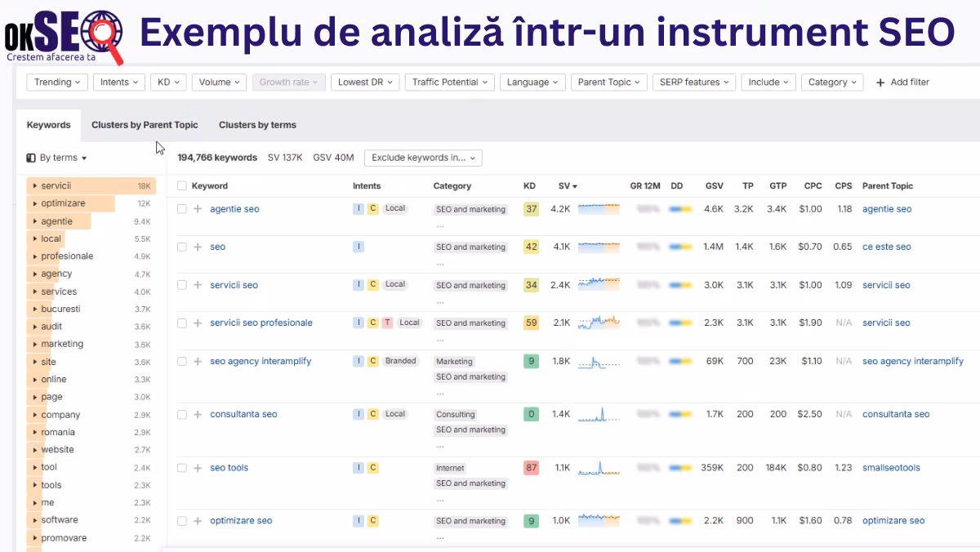Click T intent badge for servicii seo profesionale

[x=387, y=323]
